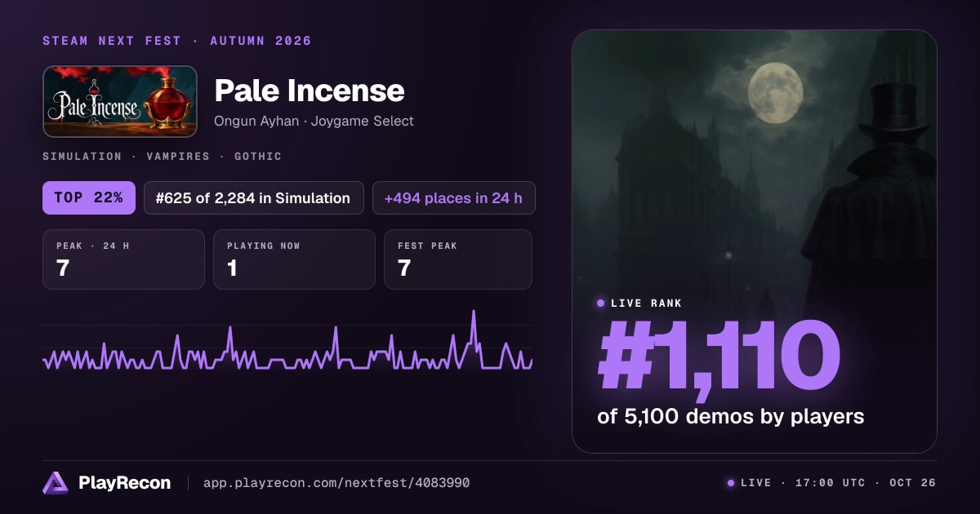This screenshot has width=980, height=514.
Task: Click the PLAYING NOW stat card
Action: pyautogui.click(x=294, y=259)
